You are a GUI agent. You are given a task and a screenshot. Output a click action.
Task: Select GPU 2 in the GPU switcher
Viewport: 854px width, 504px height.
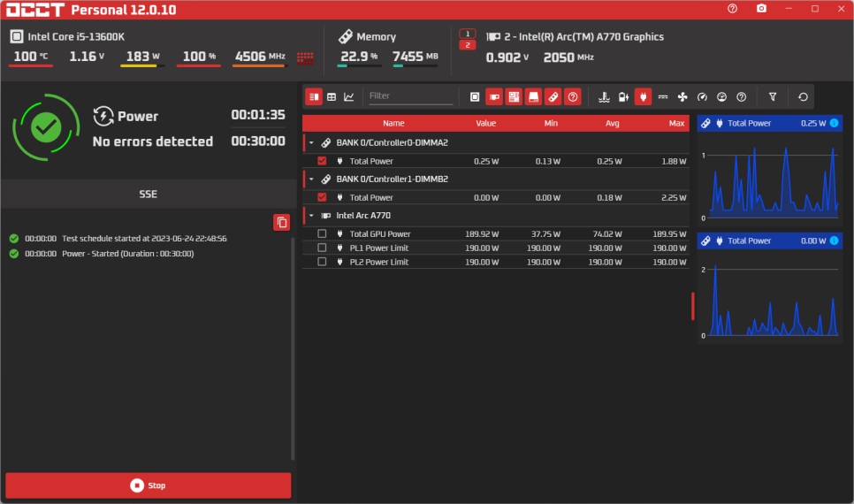(x=468, y=45)
